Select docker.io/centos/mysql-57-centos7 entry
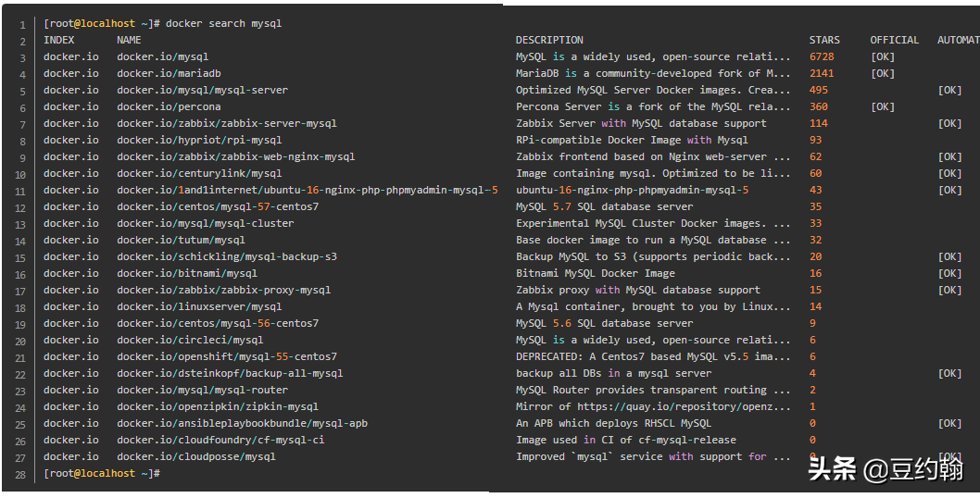 (218, 206)
